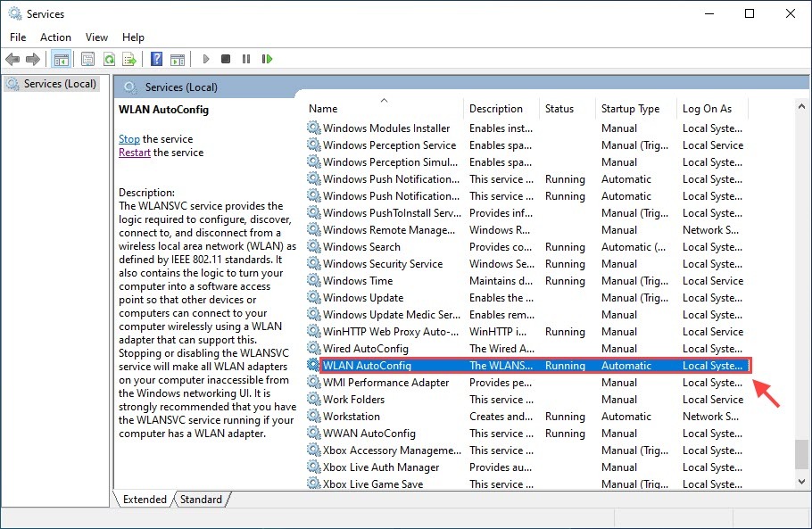The width and height of the screenshot is (812, 529).
Task: Click the vertical scrollbar thumb of the services list
Action: click(801, 454)
